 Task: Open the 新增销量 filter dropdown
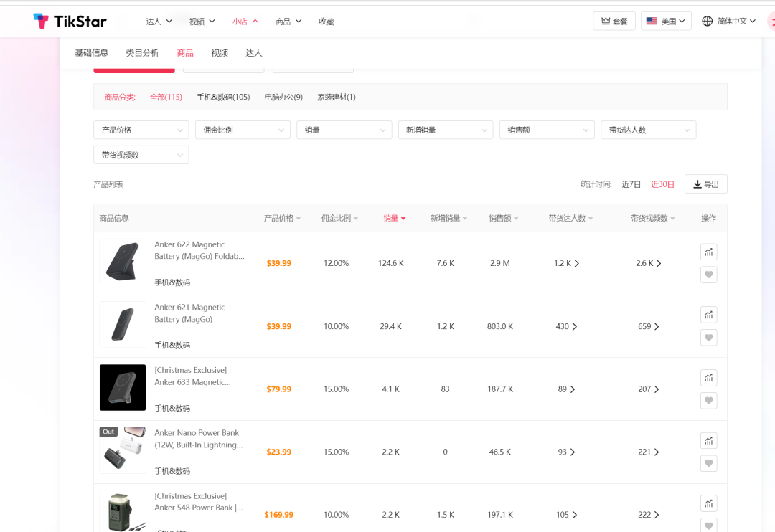(446, 130)
